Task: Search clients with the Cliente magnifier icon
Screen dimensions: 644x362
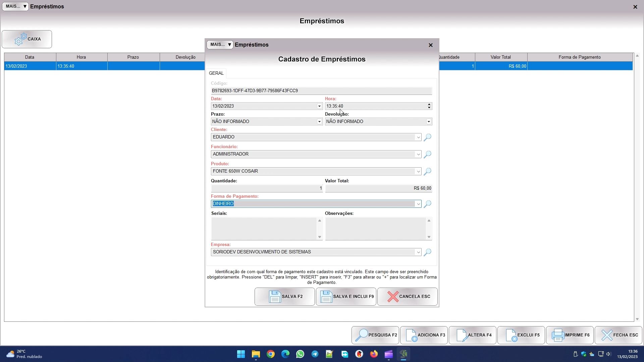Action: point(427,137)
